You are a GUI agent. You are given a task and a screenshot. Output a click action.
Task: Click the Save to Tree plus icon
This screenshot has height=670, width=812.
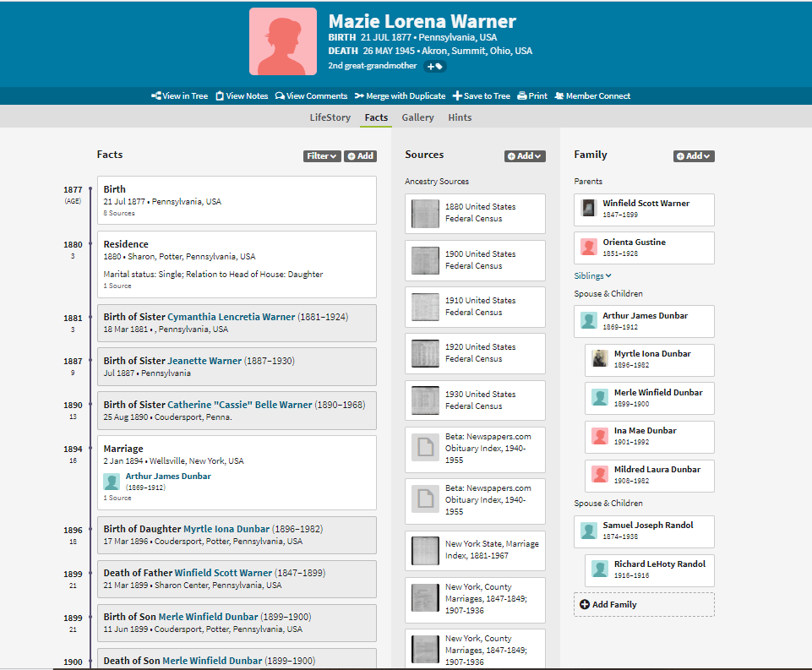[457, 96]
